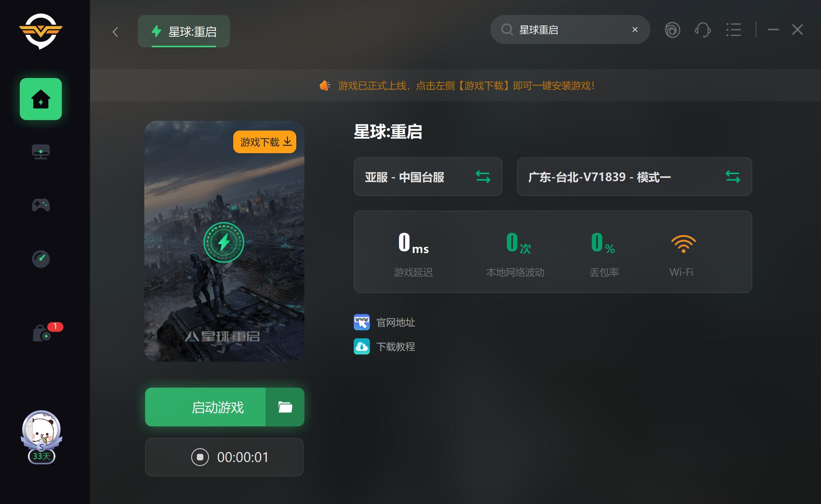Collapse view with the back chevron
The height and width of the screenshot is (504, 821).
115,32
